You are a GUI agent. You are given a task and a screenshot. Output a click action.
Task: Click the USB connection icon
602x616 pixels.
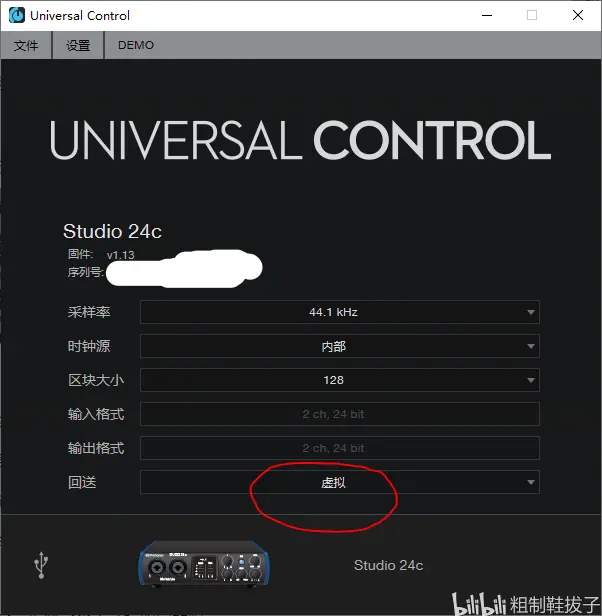click(41, 565)
